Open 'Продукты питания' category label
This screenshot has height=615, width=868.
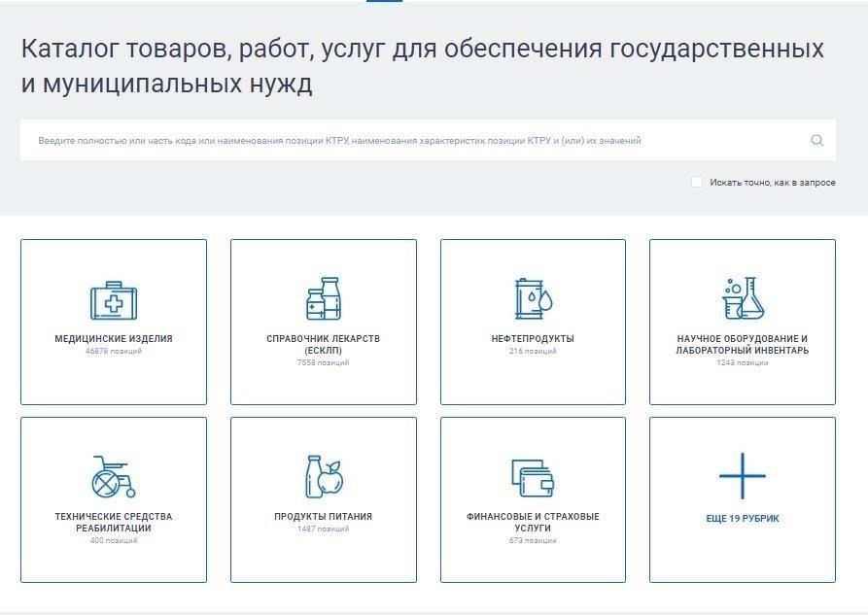[324, 517]
